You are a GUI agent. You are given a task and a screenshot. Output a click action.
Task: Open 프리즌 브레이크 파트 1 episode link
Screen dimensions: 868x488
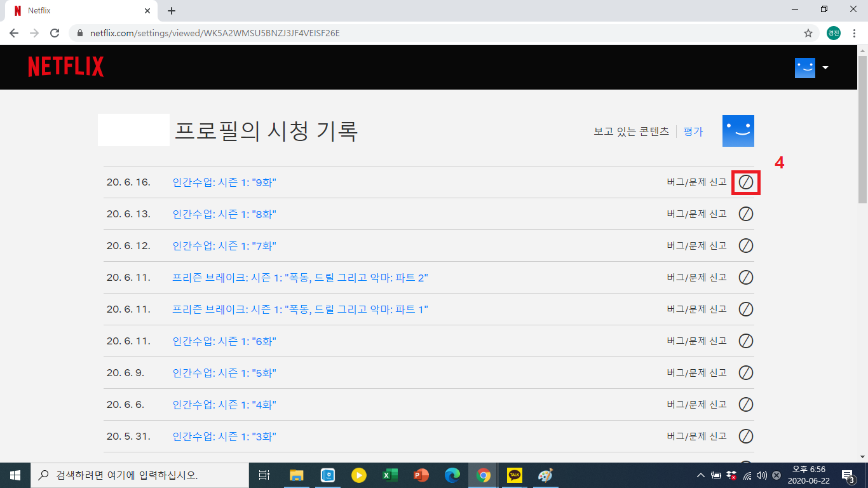[x=301, y=309]
